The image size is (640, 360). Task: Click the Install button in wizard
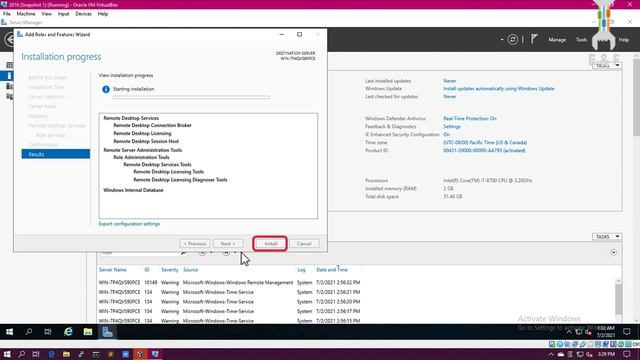click(x=270, y=244)
